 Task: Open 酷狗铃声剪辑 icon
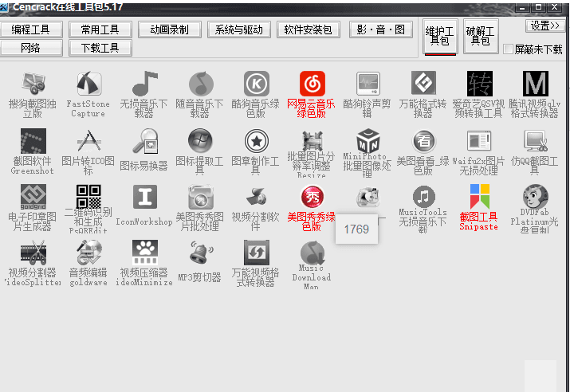[x=368, y=84]
